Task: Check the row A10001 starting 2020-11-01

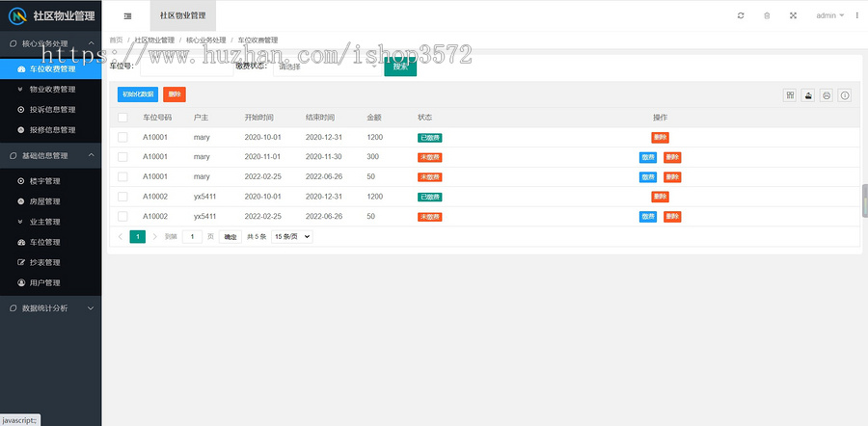Action: 122,157
